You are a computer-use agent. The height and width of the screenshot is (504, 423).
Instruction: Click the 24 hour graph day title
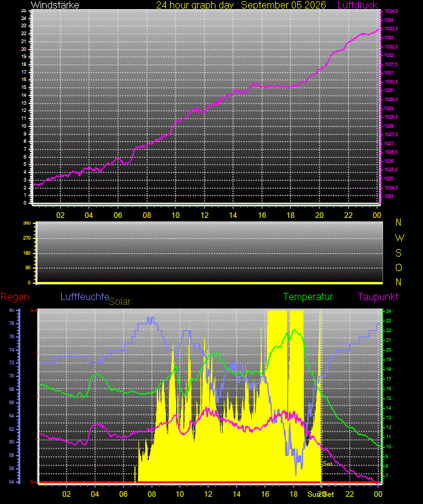pyautogui.click(x=241, y=5)
